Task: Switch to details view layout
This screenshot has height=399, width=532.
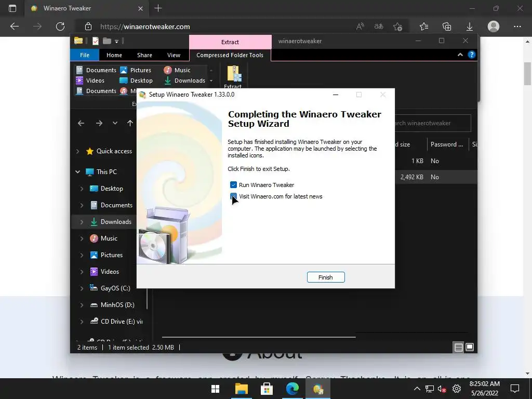Action: pos(458,347)
